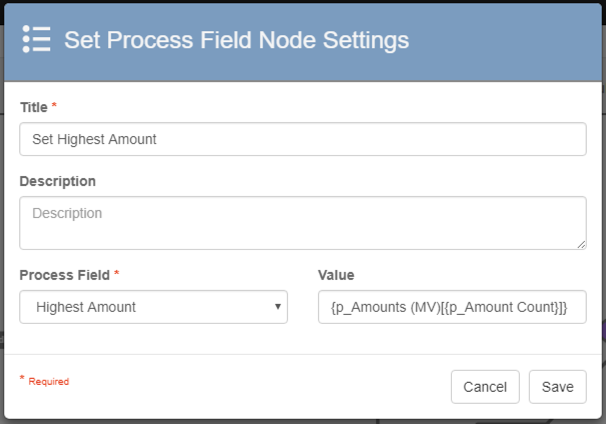Click inside the Description text area
The height and width of the screenshot is (424, 606).
pos(302,222)
